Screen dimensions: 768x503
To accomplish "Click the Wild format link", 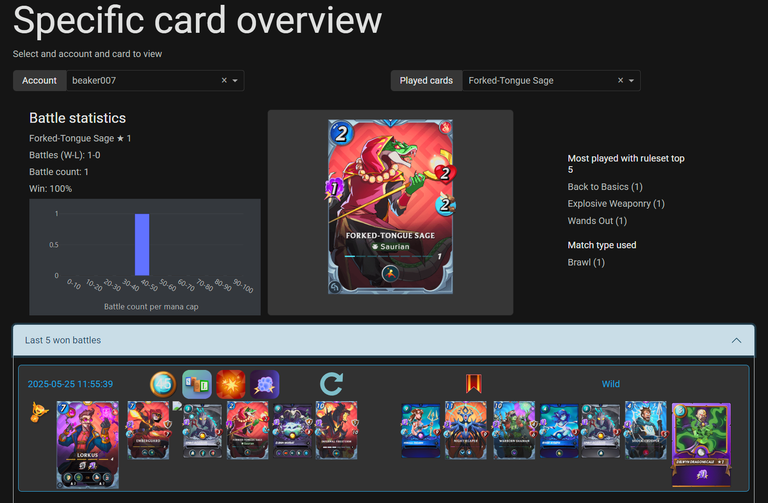I will click(611, 384).
